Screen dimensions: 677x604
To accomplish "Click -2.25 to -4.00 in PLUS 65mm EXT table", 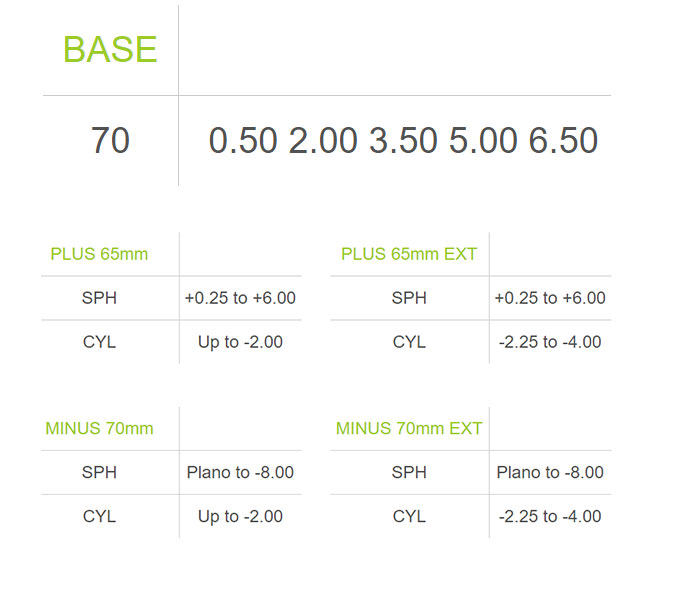I will 550,342.
